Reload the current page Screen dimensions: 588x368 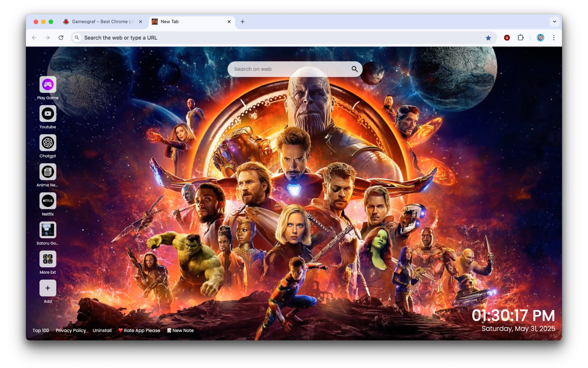pyautogui.click(x=61, y=38)
